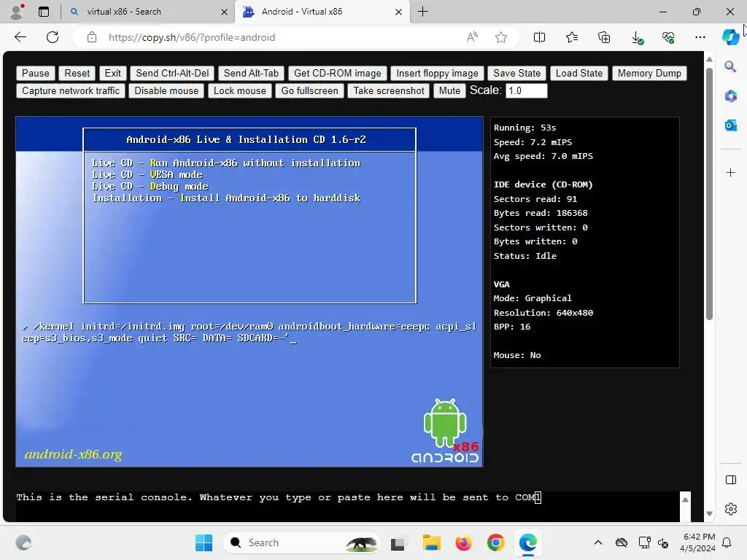Open sidebar settings gear icon
The image size is (747, 560).
click(731, 509)
